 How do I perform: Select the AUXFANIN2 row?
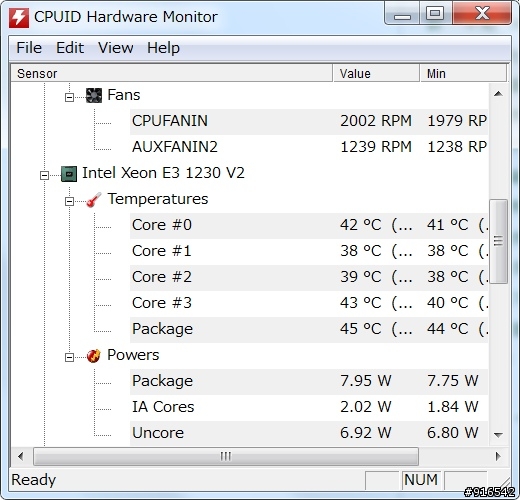[309, 147]
